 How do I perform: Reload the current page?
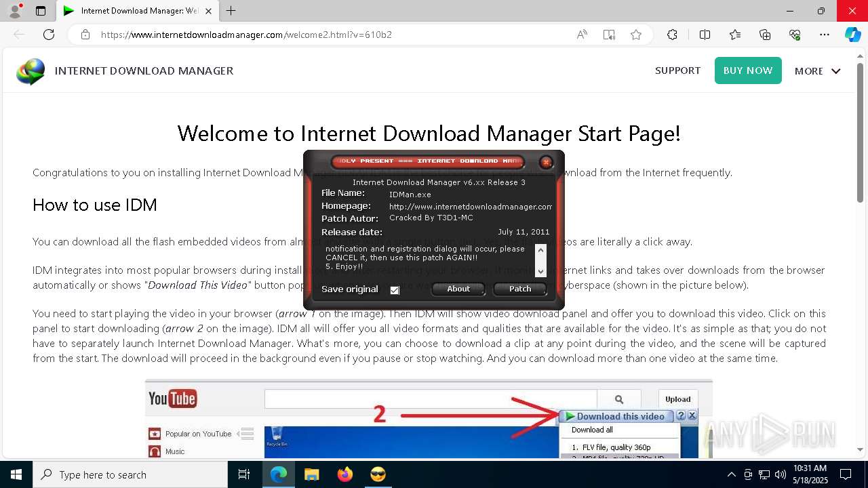click(49, 35)
